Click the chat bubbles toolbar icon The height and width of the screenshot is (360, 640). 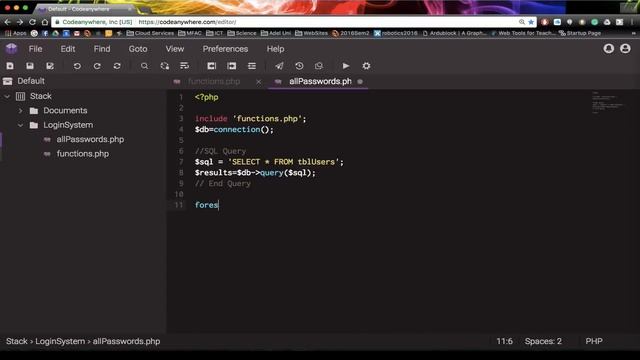[x=319, y=66]
